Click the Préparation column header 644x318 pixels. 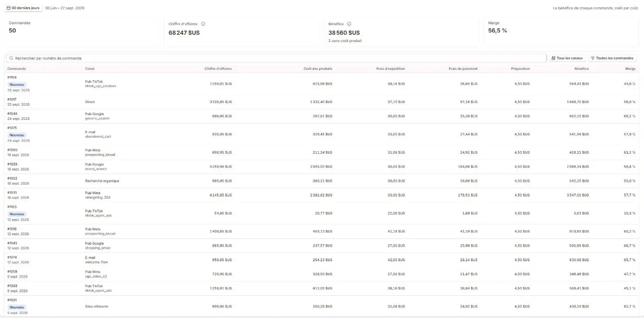tap(520, 69)
